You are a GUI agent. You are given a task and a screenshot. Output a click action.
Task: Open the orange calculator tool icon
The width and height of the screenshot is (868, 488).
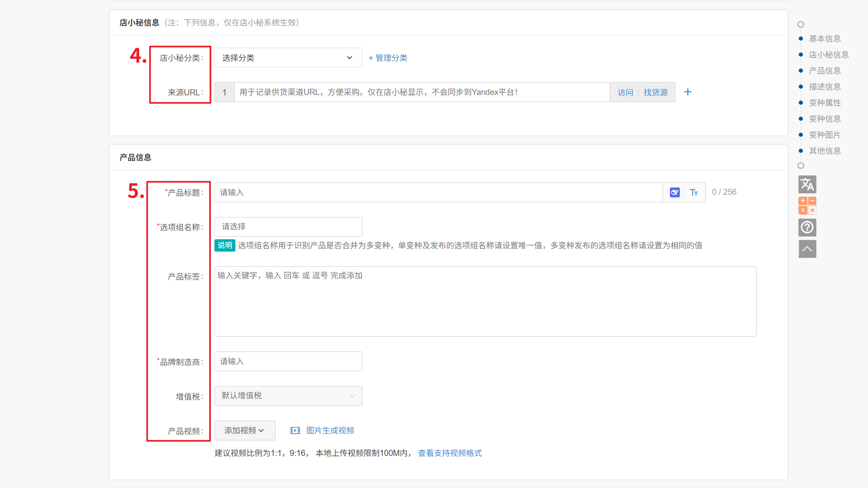(807, 206)
